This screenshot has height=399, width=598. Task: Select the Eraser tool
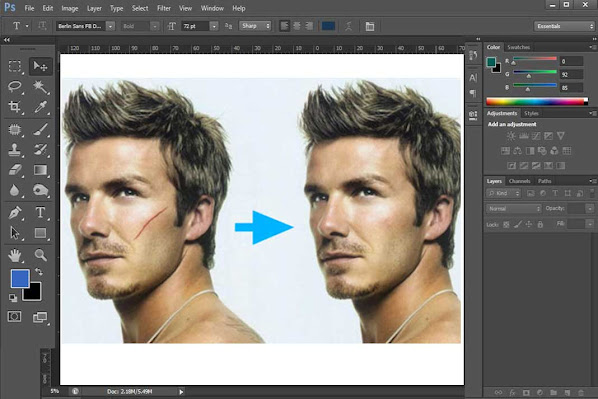pyautogui.click(x=14, y=170)
